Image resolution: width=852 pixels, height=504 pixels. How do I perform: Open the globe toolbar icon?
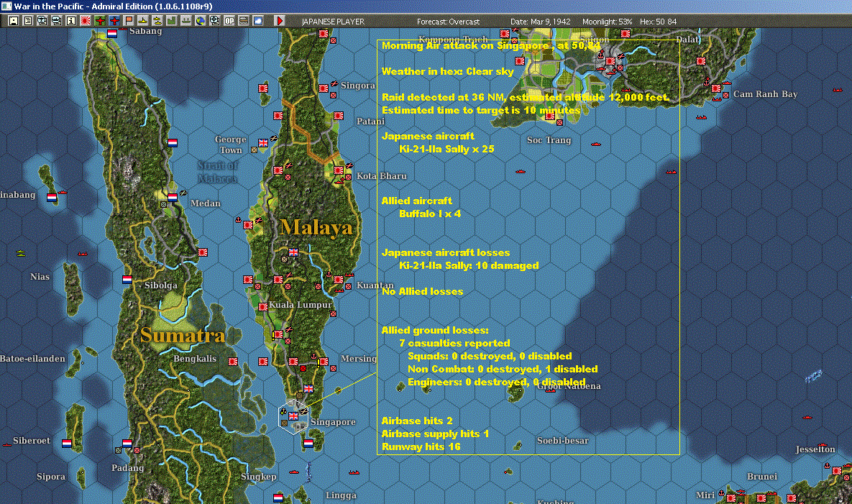[x=201, y=21]
